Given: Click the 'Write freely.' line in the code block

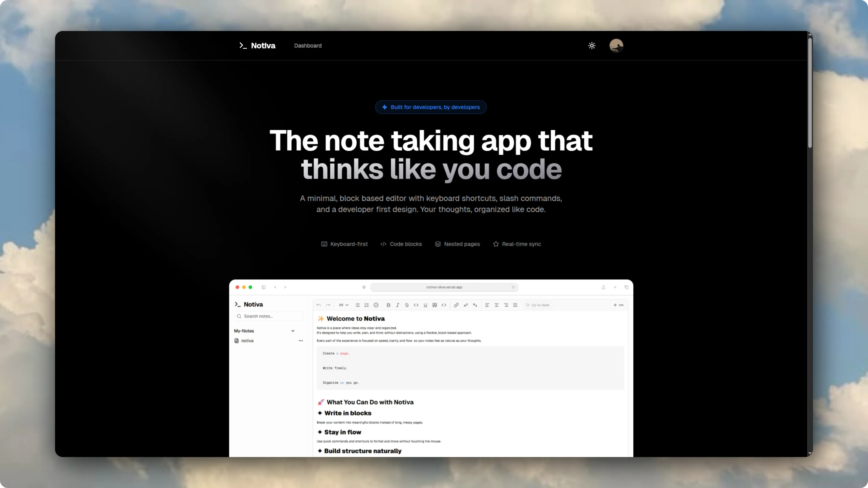Looking at the screenshot, I should coord(335,368).
